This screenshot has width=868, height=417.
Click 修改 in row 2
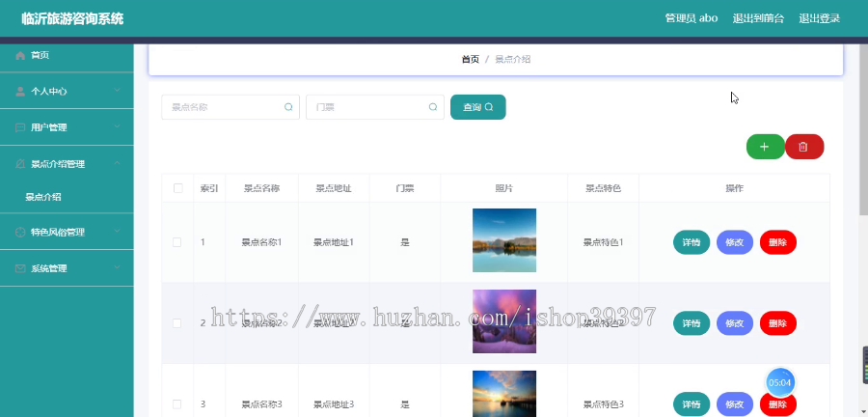tap(735, 322)
